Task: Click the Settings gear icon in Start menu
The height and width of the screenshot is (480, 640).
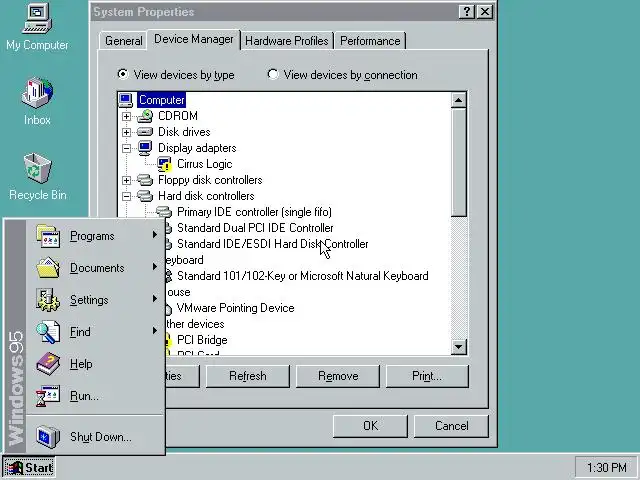Action: 48,300
